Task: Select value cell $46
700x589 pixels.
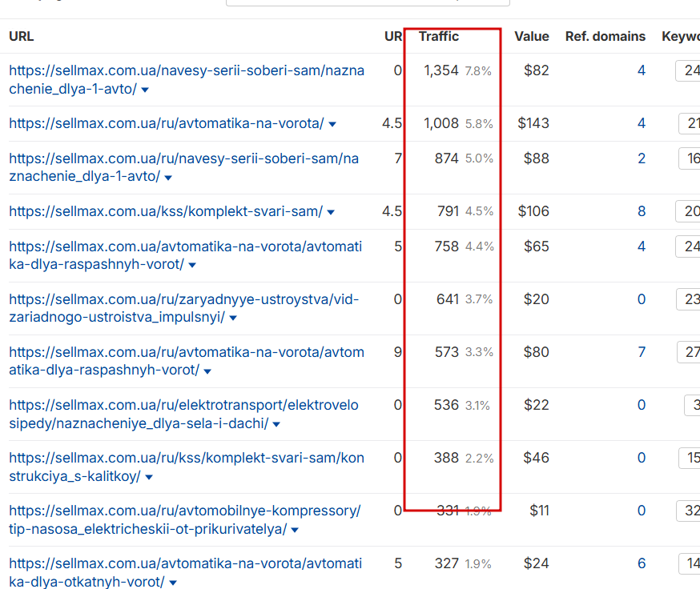Action: 536,458
